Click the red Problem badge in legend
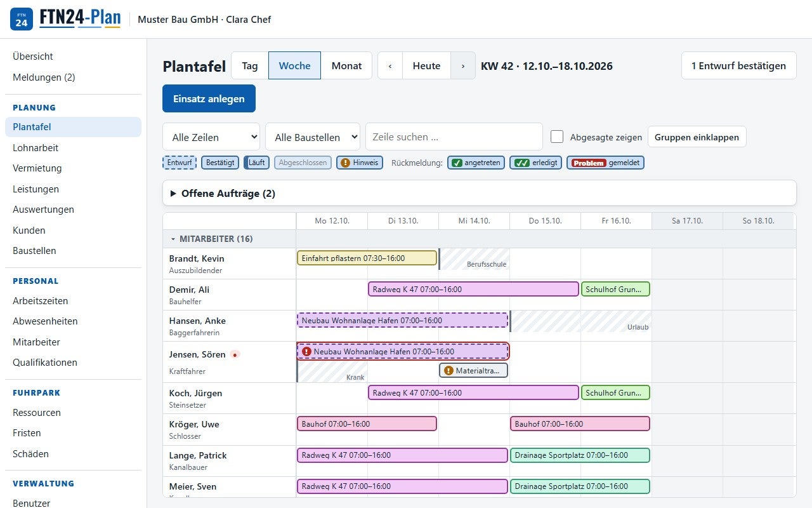This screenshot has width=812, height=508. click(589, 163)
